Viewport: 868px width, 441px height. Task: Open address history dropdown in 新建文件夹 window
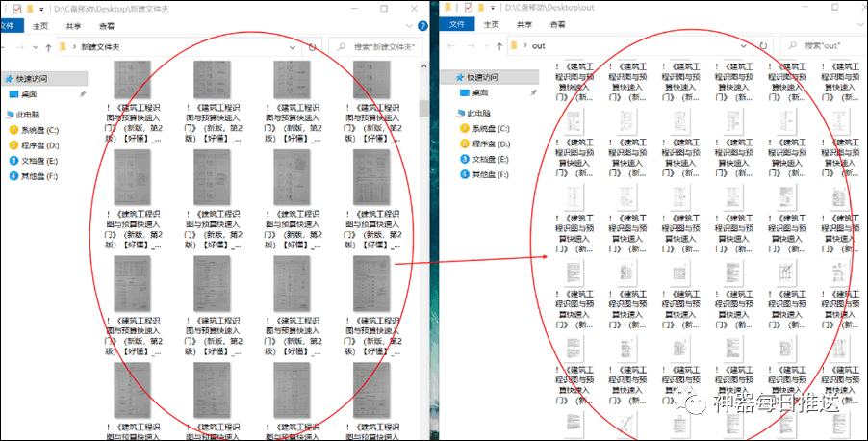[x=293, y=47]
